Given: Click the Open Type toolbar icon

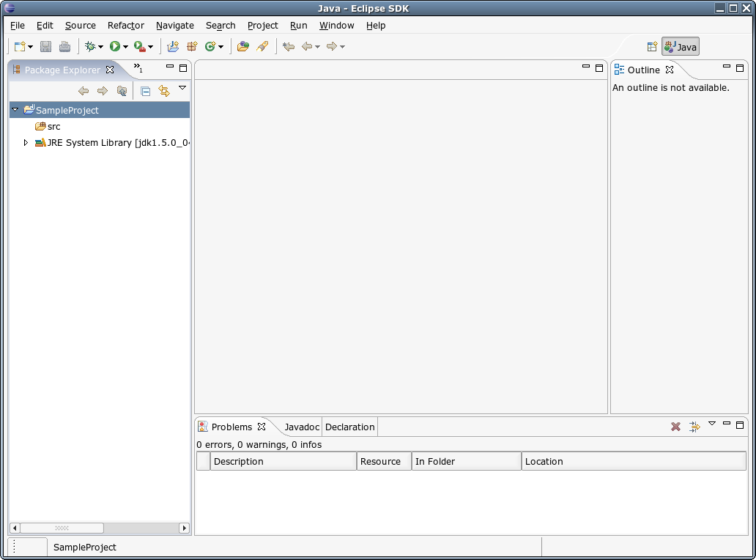Looking at the screenshot, I should 242,47.
